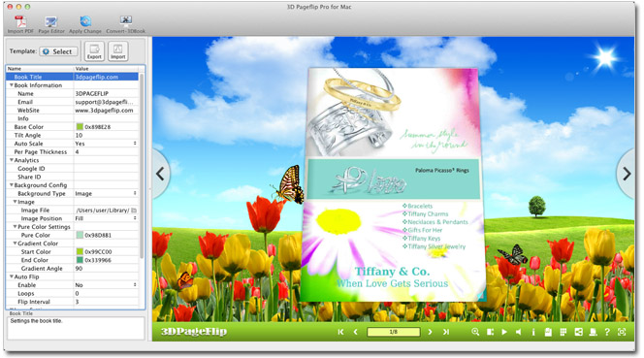Viewport: 644px width, 358px height.
Task: Click the Name column header
Action: click(40, 69)
